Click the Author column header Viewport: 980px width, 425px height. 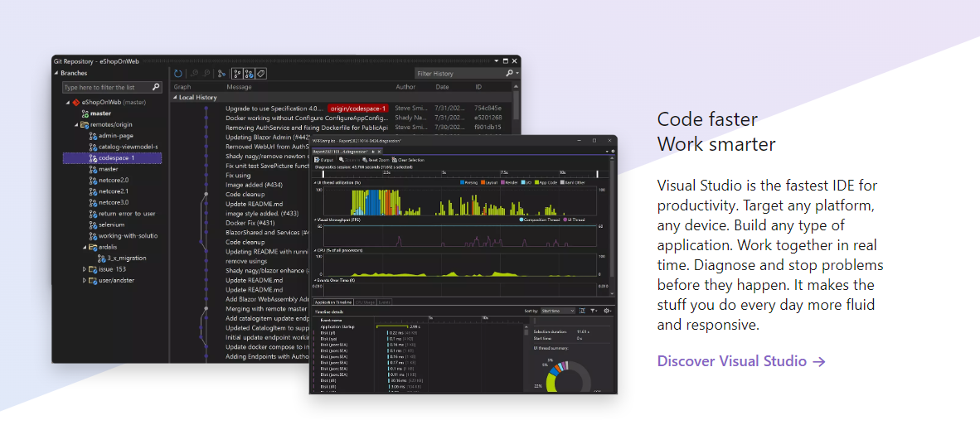(x=405, y=87)
